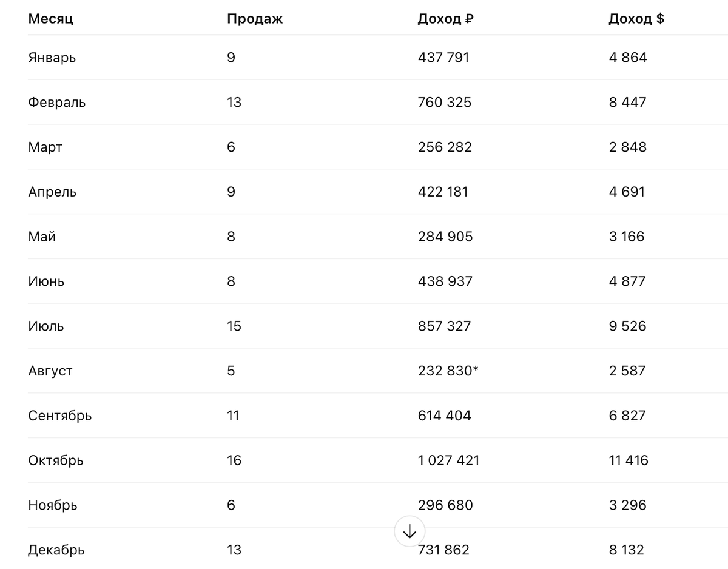This screenshot has height=569, width=728.
Task: Click the Октябрь dollar value 11 416
Action: point(629,460)
